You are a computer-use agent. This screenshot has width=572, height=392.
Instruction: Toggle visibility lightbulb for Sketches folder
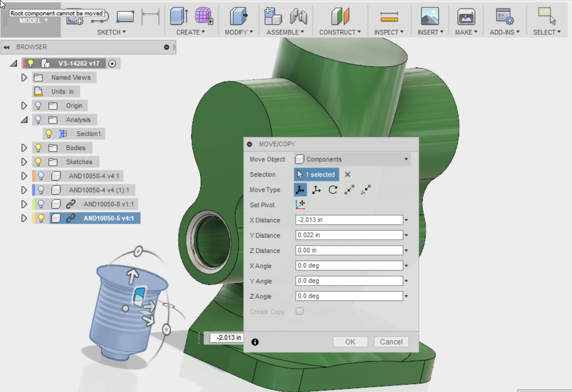[38, 162]
